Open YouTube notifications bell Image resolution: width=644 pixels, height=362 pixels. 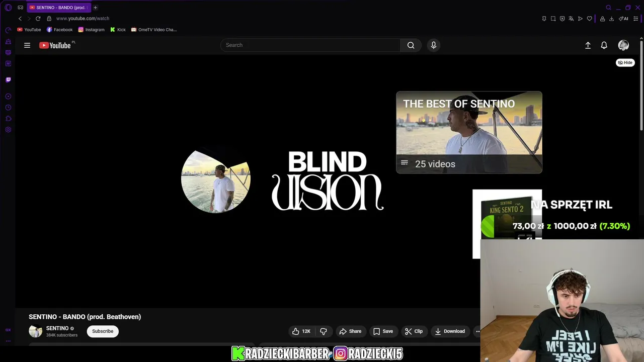pyautogui.click(x=604, y=45)
